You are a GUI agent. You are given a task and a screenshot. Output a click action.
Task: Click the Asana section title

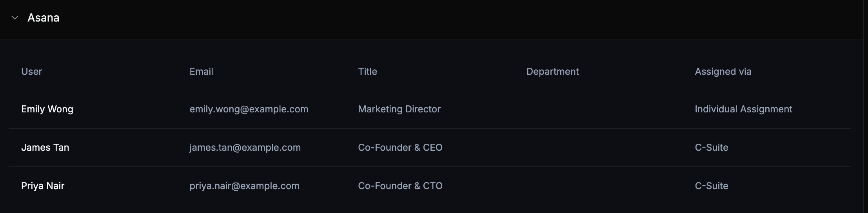click(x=43, y=18)
